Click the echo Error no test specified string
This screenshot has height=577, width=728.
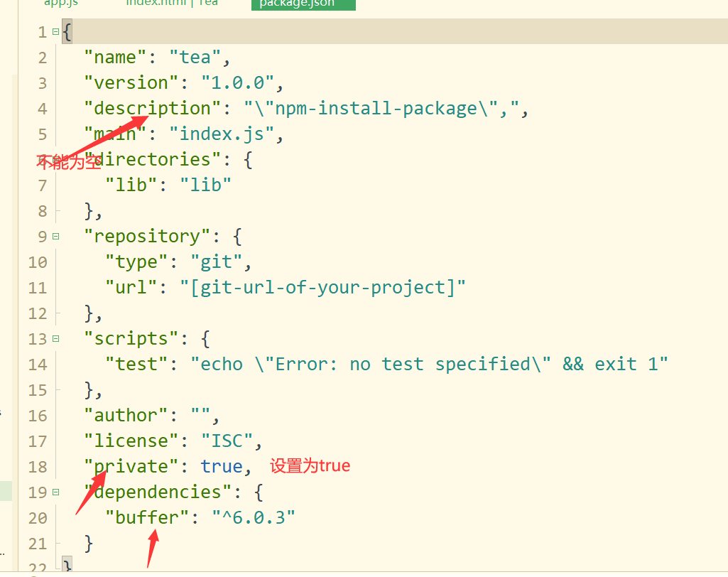click(x=430, y=365)
